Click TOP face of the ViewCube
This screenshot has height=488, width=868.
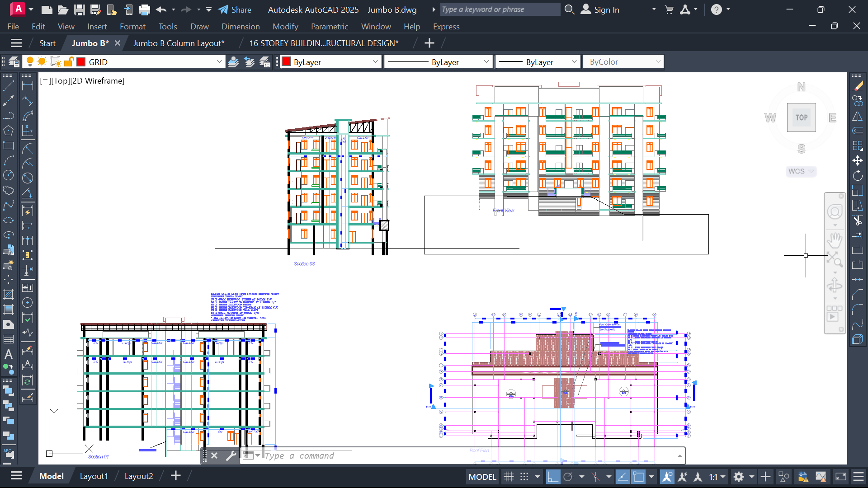[x=801, y=117]
